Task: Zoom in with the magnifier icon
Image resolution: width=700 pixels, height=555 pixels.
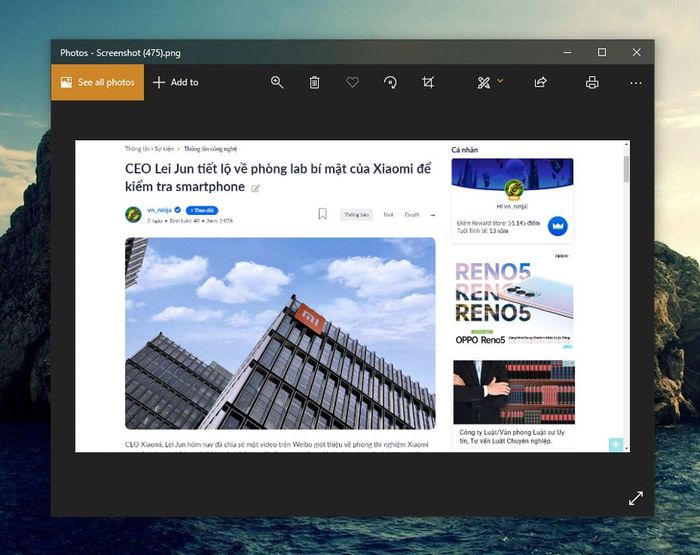Action: tap(277, 82)
